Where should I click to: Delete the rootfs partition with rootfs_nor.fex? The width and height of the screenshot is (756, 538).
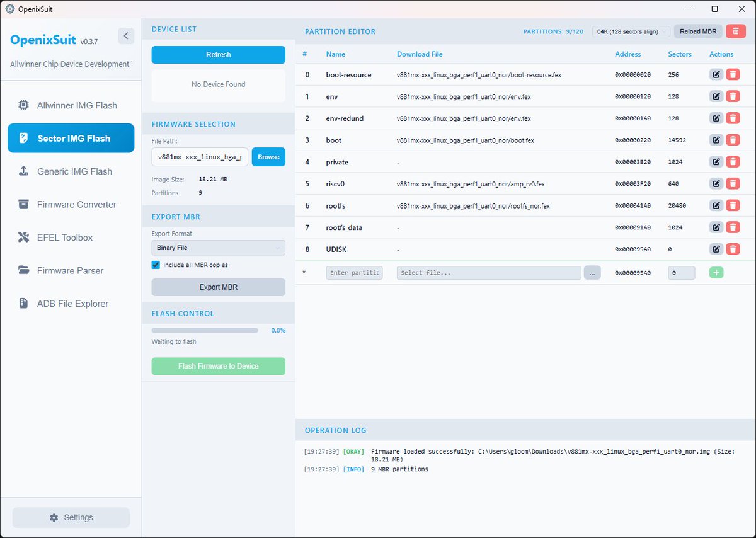[x=733, y=205]
